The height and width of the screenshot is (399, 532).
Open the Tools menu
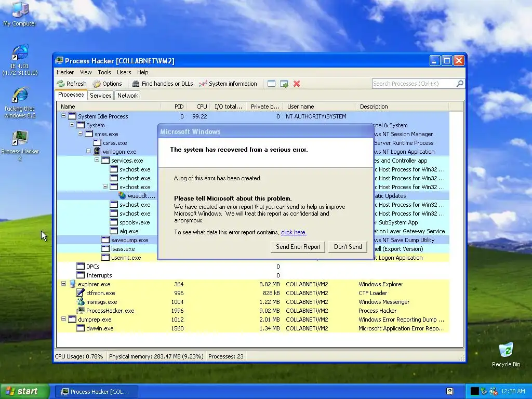pos(104,72)
